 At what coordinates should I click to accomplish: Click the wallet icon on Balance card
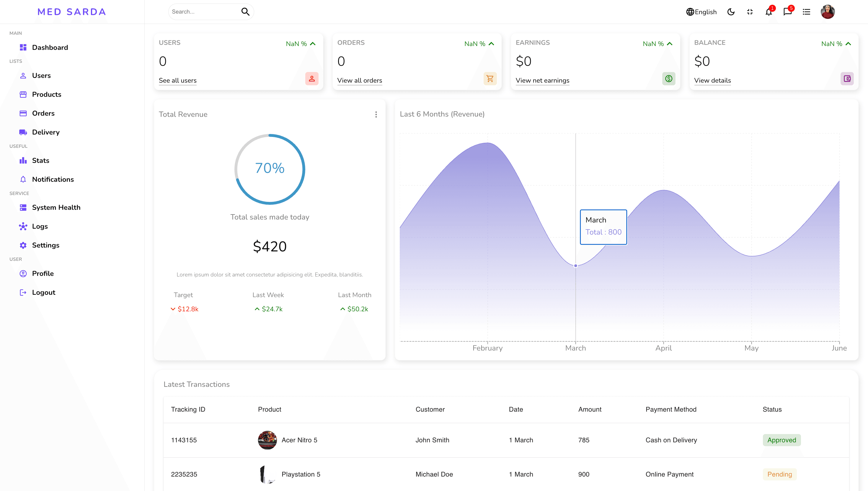coord(847,78)
